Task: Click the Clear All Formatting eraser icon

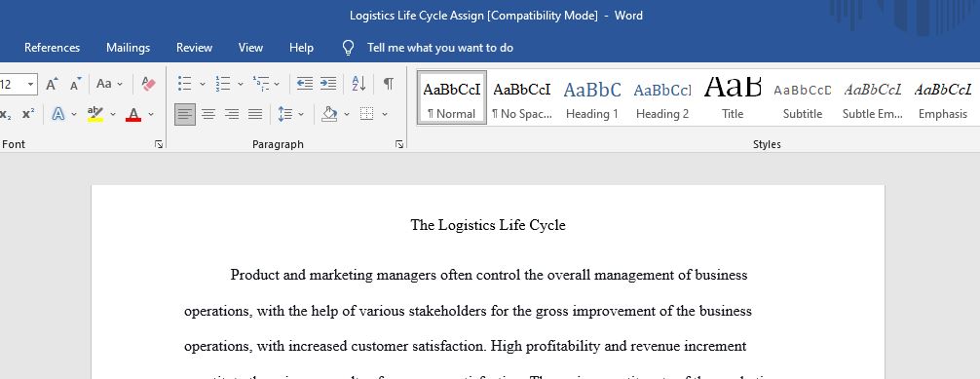Action: click(148, 83)
